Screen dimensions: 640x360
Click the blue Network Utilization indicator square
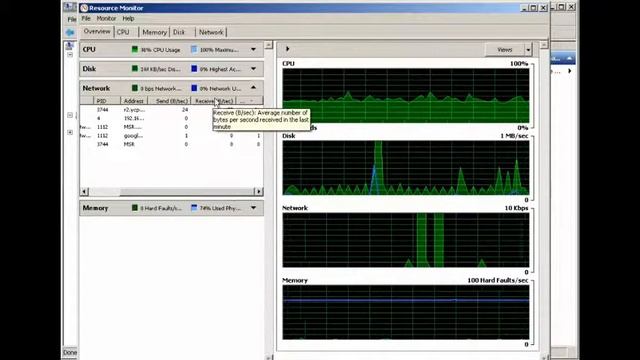tap(194, 88)
